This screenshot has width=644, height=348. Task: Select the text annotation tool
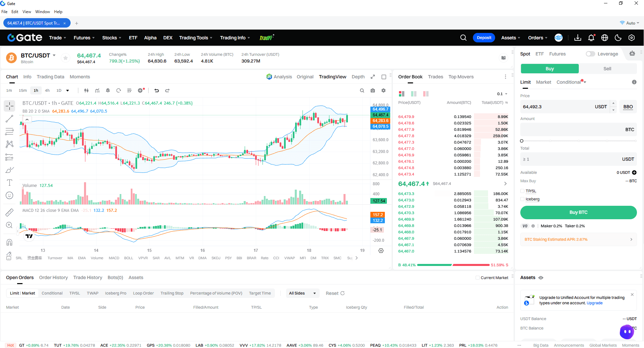[x=9, y=183]
